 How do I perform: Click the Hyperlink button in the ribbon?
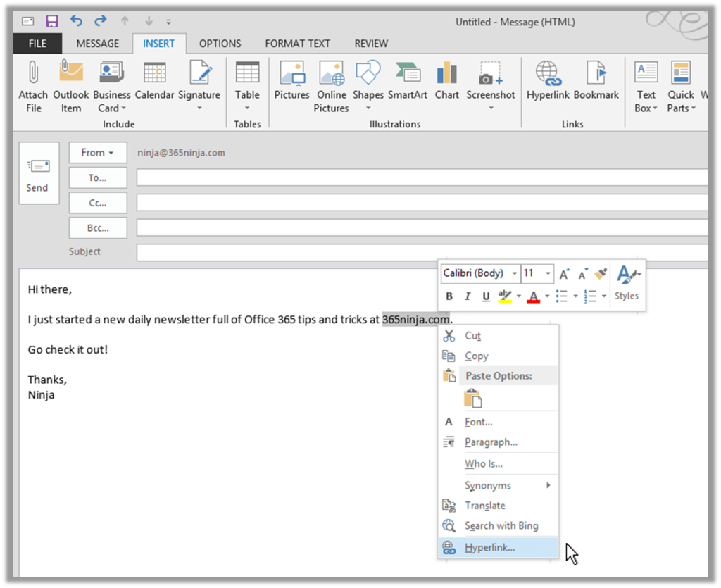[548, 80]
